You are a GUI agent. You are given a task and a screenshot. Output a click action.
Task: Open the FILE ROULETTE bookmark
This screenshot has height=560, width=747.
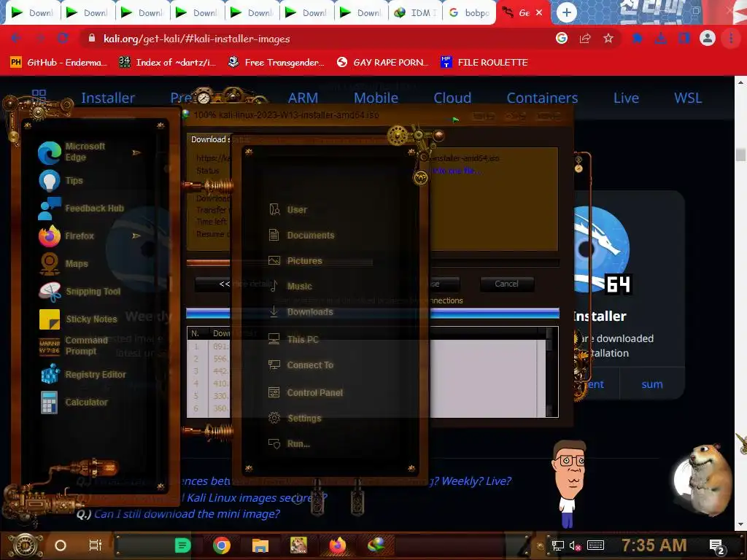484,63
